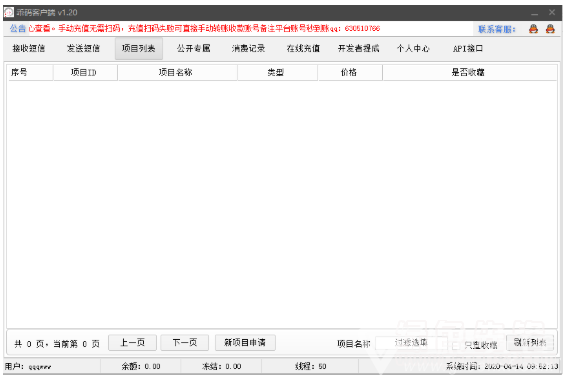
Task: Switch to the 在线充值 tab
Action: [x=303, y=48]
